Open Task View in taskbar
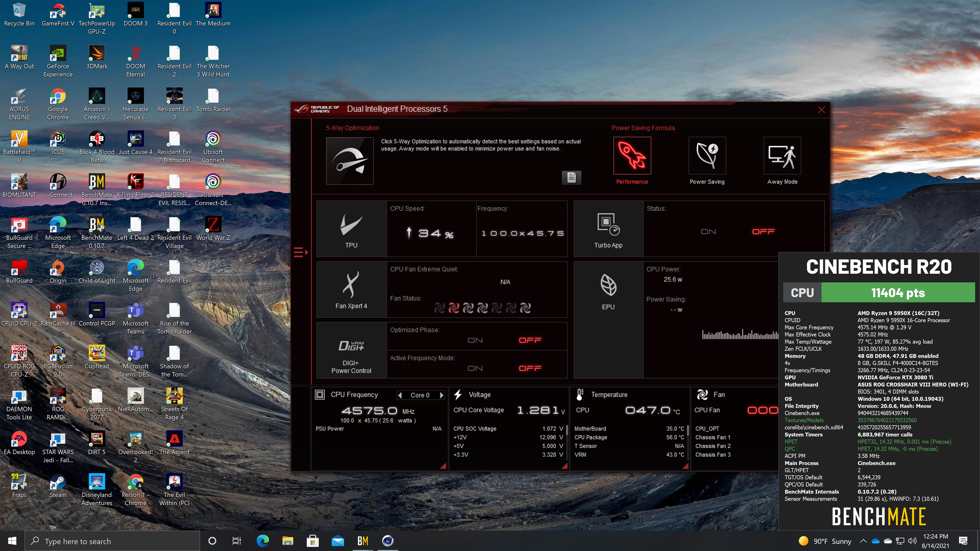980x551 pixels. [x=237, y=541]
